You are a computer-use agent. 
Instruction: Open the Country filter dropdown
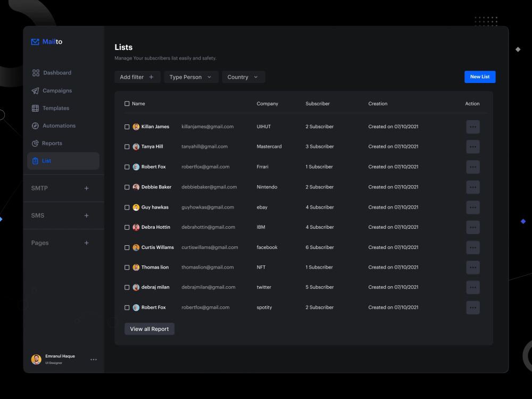click(x=243, y=77)
